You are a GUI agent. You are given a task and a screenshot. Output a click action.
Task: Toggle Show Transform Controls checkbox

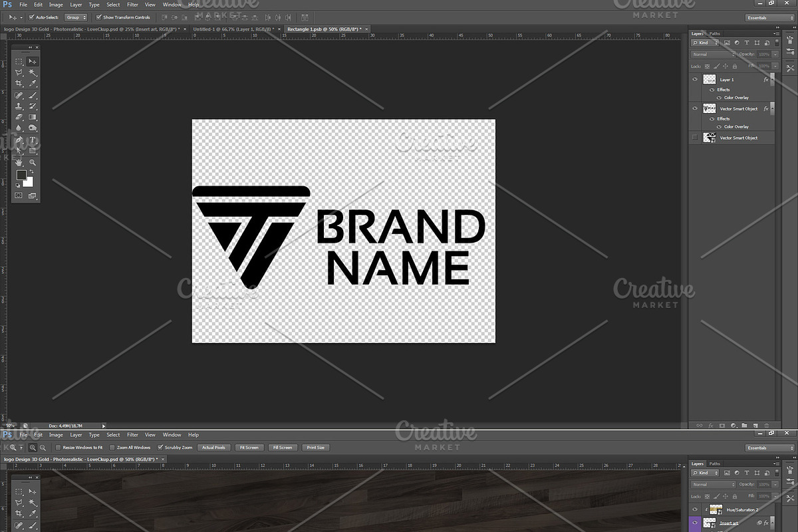point(99,17)
